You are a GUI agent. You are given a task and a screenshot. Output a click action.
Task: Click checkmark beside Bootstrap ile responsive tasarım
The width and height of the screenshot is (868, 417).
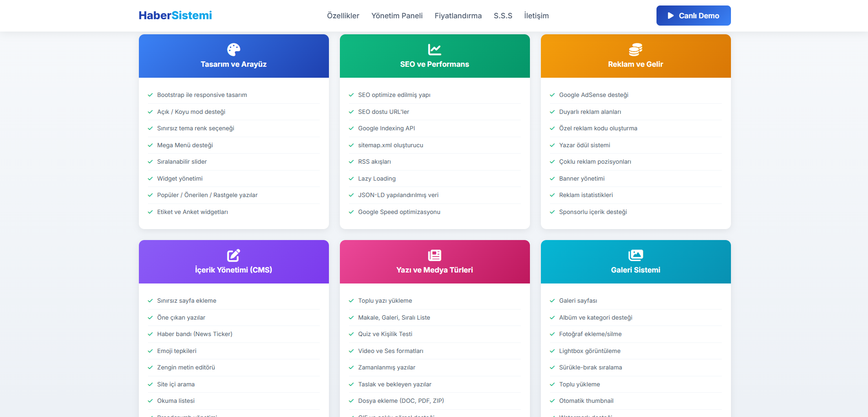(150, 95)
